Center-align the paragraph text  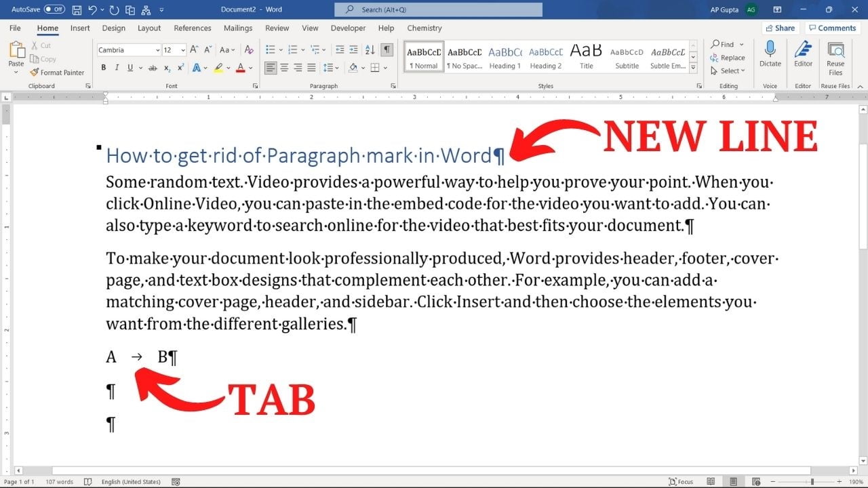point(284,68)
